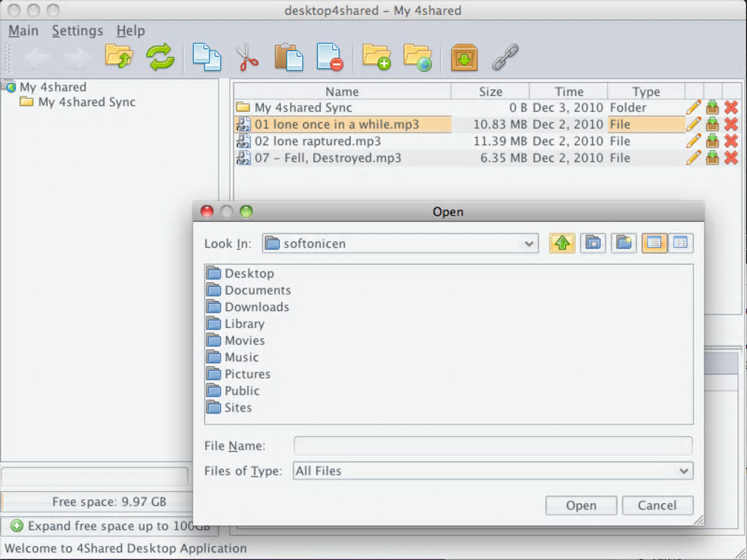
Task: Click Expand free space up to 100GB
Action: coord(109,526)
